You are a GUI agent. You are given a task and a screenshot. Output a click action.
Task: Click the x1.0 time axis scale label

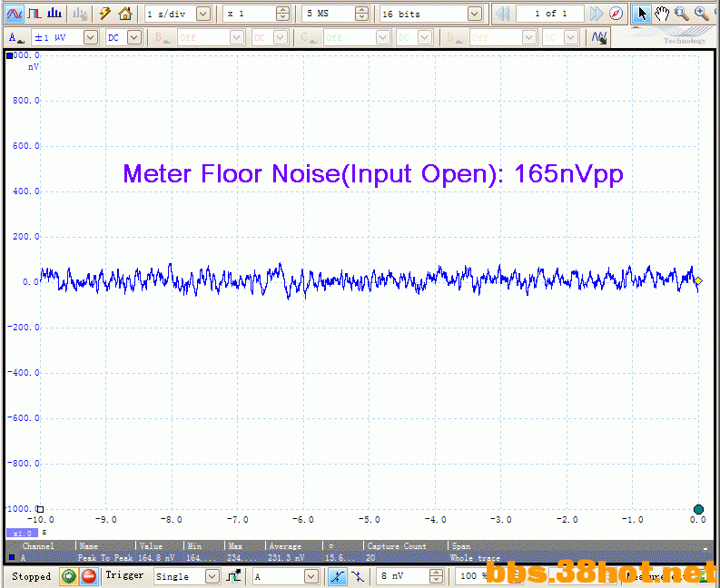22,534
